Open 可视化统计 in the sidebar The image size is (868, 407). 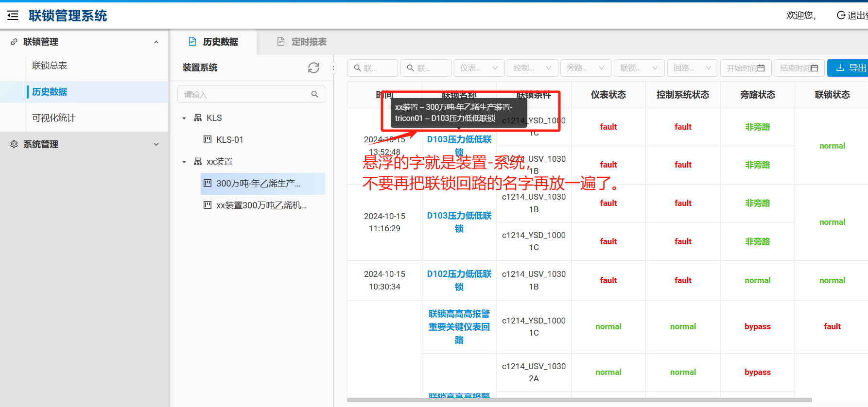tap(54, 118)
